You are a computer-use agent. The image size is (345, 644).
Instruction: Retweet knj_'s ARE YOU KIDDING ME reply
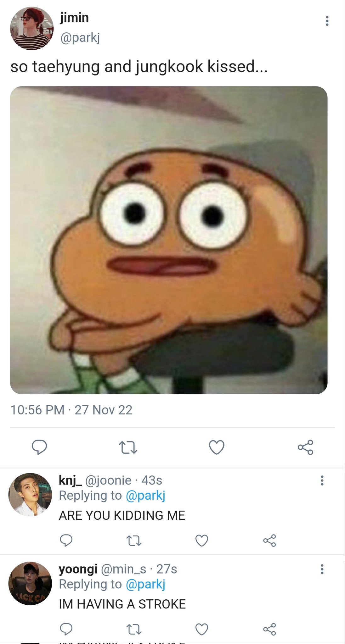134,541
